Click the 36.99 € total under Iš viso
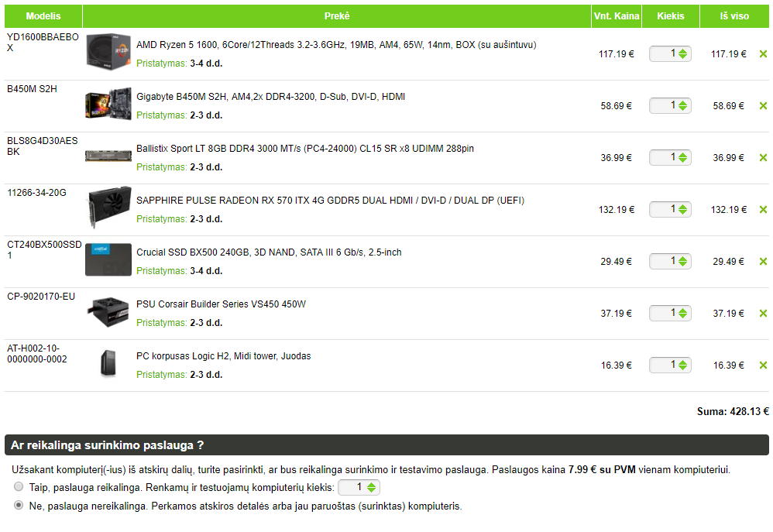 click(x=729, y=158)
